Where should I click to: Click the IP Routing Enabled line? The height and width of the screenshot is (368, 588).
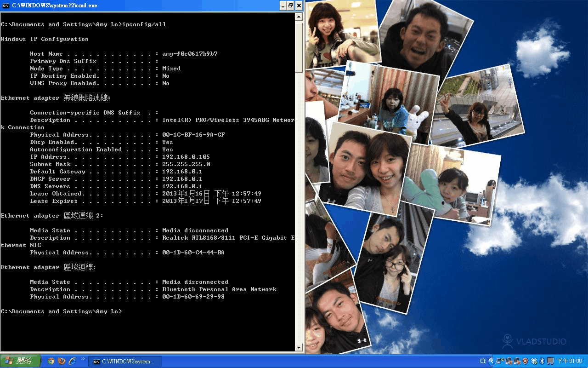click(100, 76)
